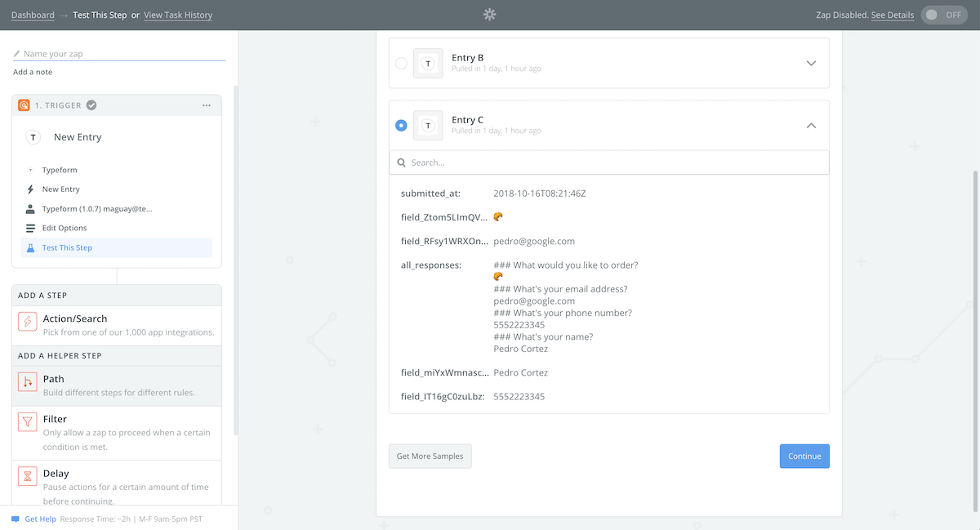Screen dimensions: 980x530
Task: Click the orange trigger step icon
Action: 24,105
